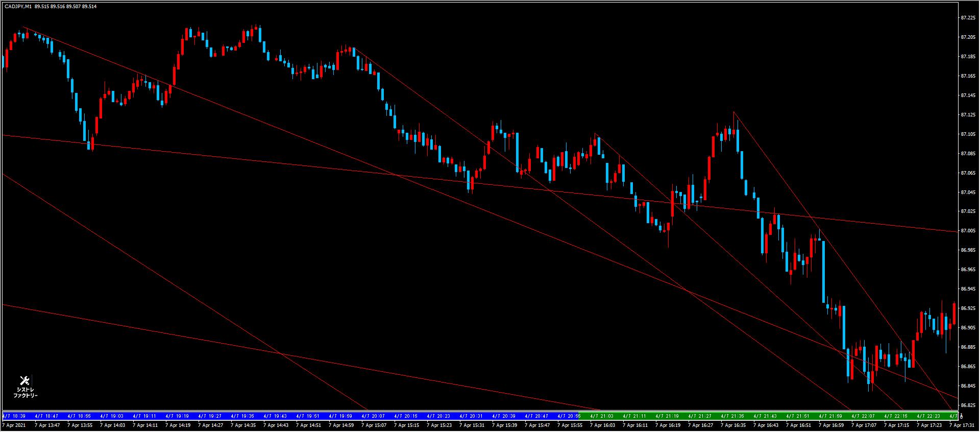Click the 4/7 19:27 label on the blue bar
This screenshot has height=432, width=980.
click(x=209, y=416)
